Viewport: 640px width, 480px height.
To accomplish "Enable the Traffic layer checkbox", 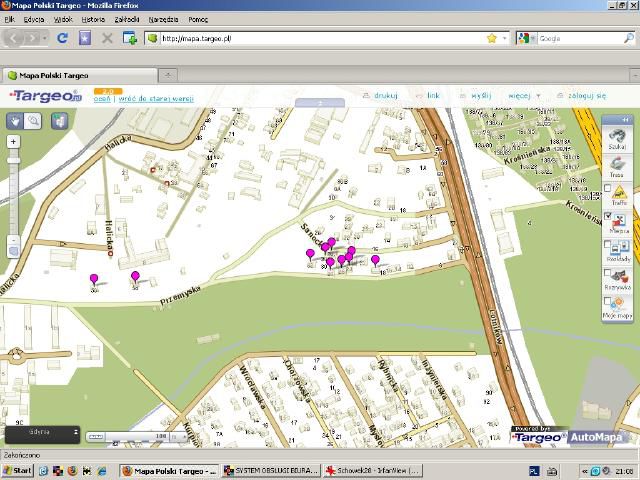I will [607, 186].
